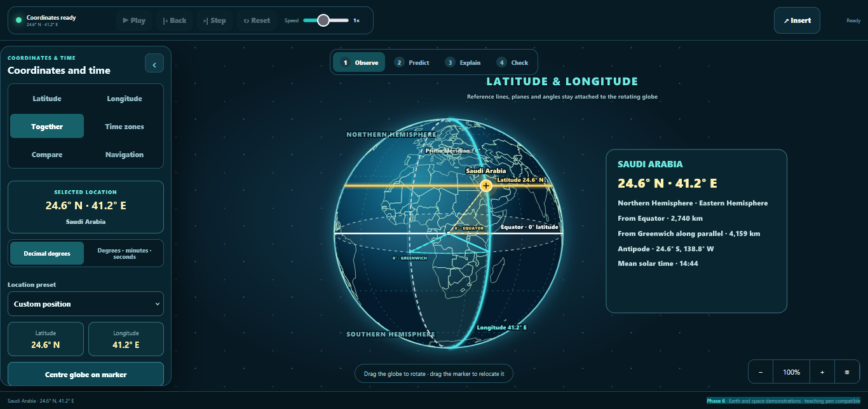Switch to Navigation mode

click(x=125, y=155)
